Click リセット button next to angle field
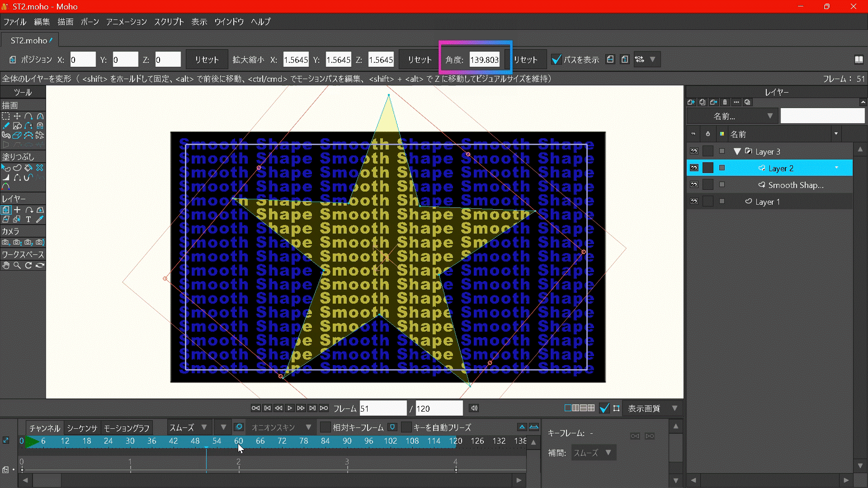 [x=525, y=60]
